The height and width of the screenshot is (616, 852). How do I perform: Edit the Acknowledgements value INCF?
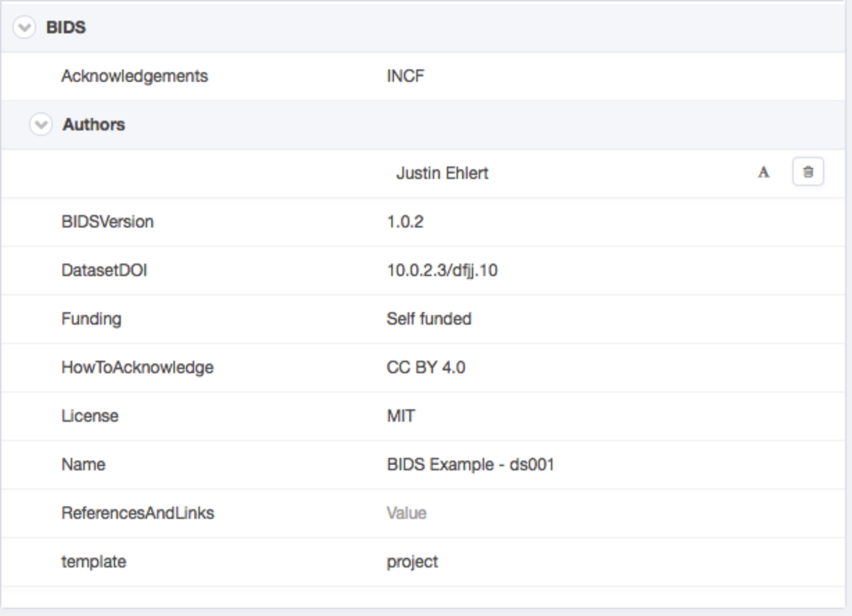(406, 76)
